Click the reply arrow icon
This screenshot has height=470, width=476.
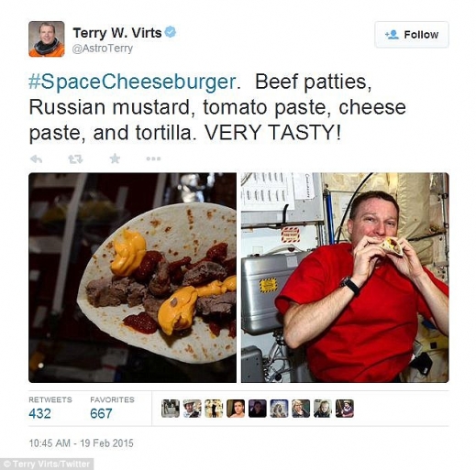37,159
